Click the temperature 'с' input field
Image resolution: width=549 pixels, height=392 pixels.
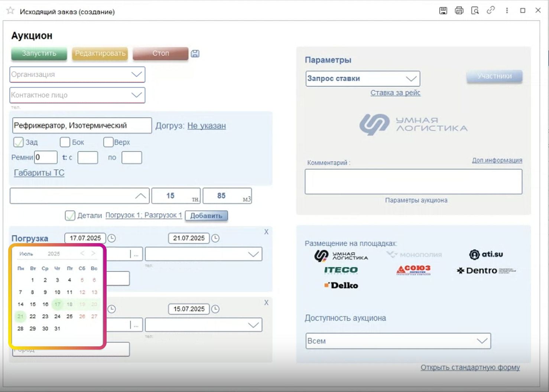coord(88,157)
